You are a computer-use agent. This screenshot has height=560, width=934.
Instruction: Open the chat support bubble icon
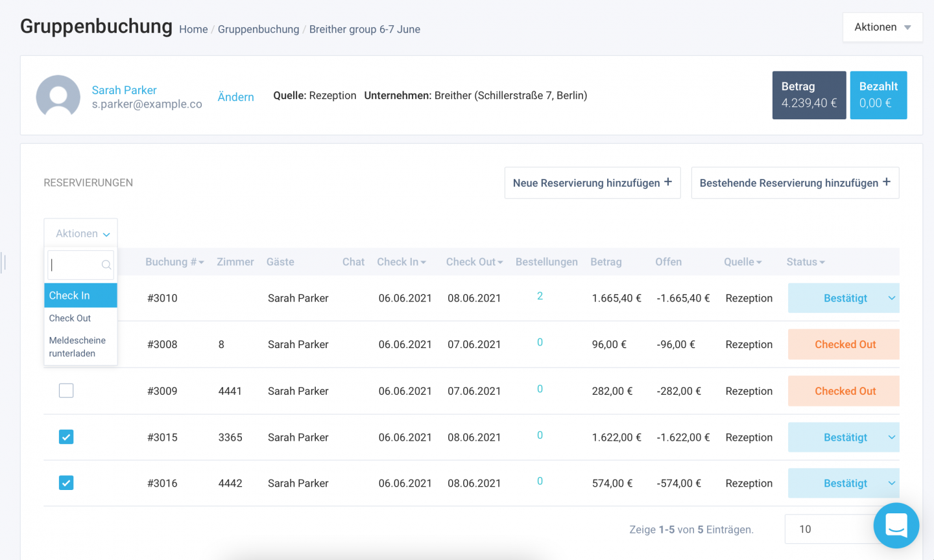(x=896, y=526)
